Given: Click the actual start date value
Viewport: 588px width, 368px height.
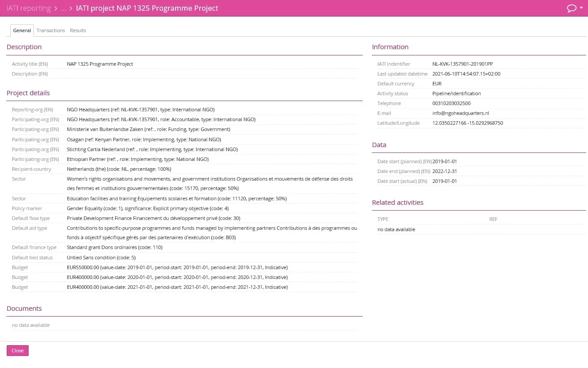Looking at the screenshot, I should [x=445, y=181].
